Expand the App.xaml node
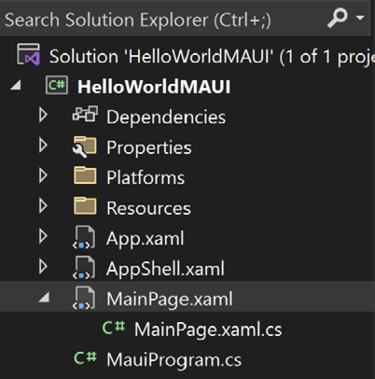The image size is (375, 379). [x=43, y=236]
